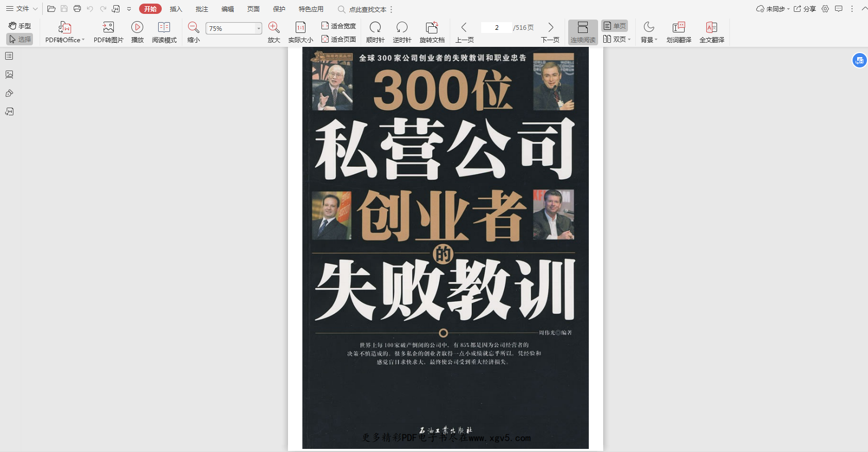
Task: Click the quick-access icon after redo
Action: (116, 9)
